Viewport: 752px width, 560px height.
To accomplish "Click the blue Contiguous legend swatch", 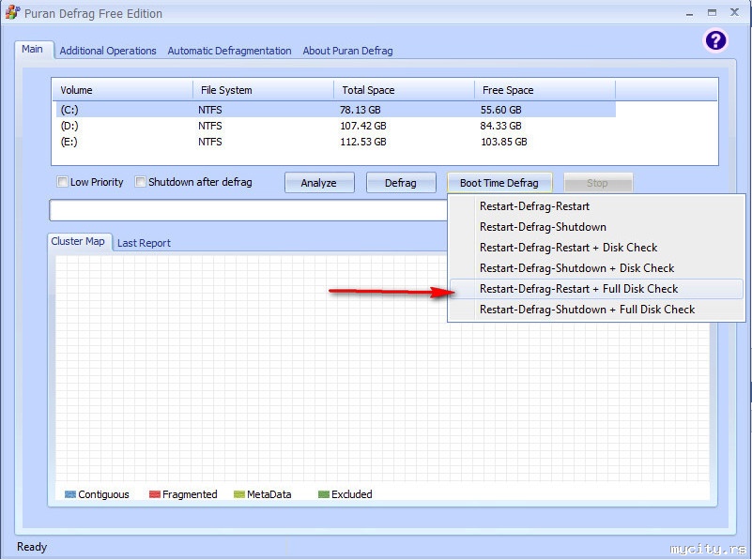I will 69,494.
